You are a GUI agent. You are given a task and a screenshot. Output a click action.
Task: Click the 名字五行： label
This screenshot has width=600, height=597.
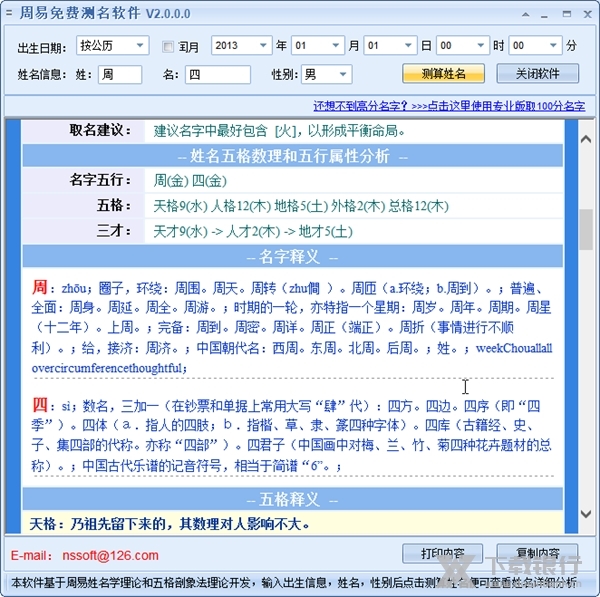[x=100, y=180]
